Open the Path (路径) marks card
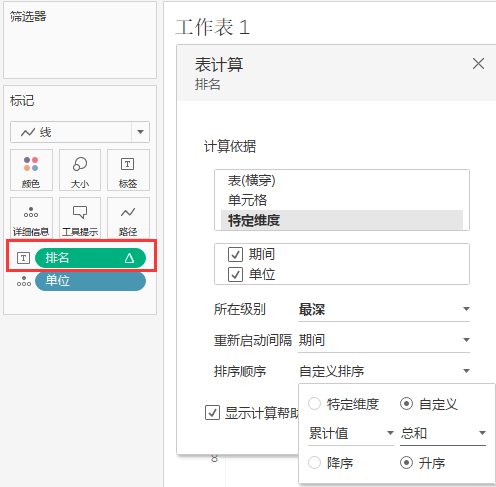 click(x=128, y=218)
